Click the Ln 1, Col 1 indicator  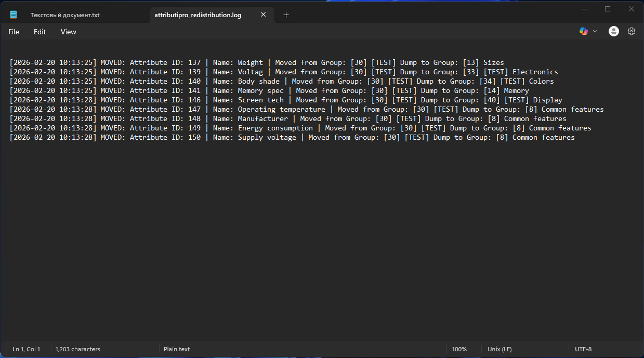(x=27, y=349)
